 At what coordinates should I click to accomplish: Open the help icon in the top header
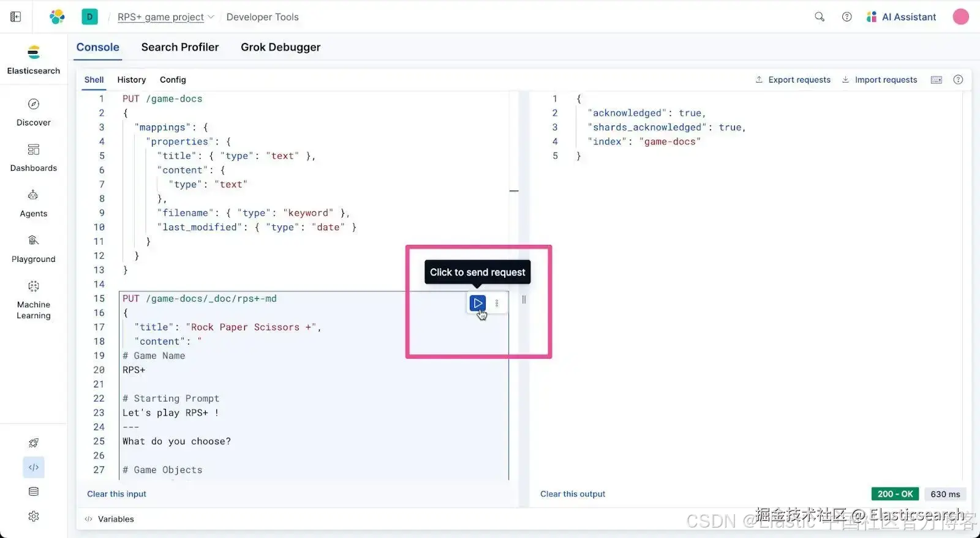tap(847, 17)
